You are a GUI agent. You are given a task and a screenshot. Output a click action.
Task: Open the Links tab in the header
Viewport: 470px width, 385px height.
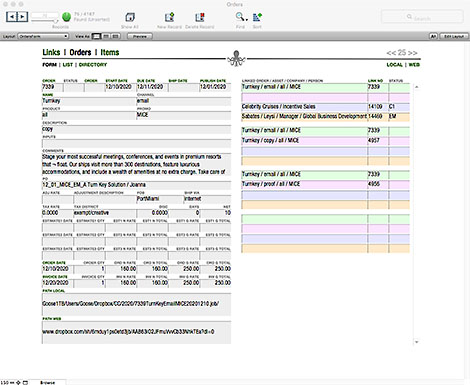coord(51,52)
